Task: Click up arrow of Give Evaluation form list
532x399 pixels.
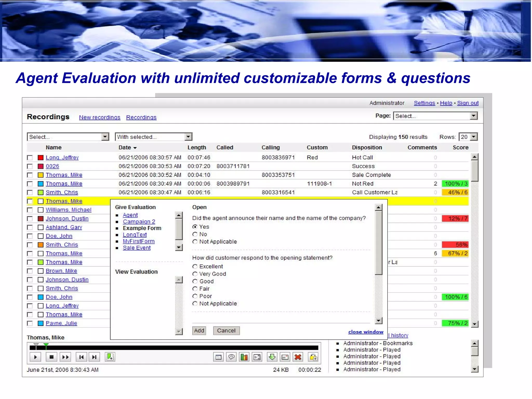Action: point(179,215)
